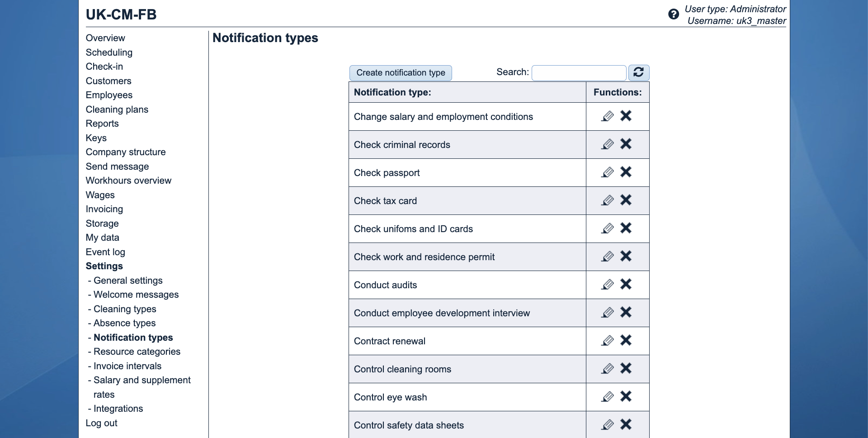Viewport: 868px width, 438px height.
Task: Go to Cleaning plans in sidebar
Action: [117, 109]
